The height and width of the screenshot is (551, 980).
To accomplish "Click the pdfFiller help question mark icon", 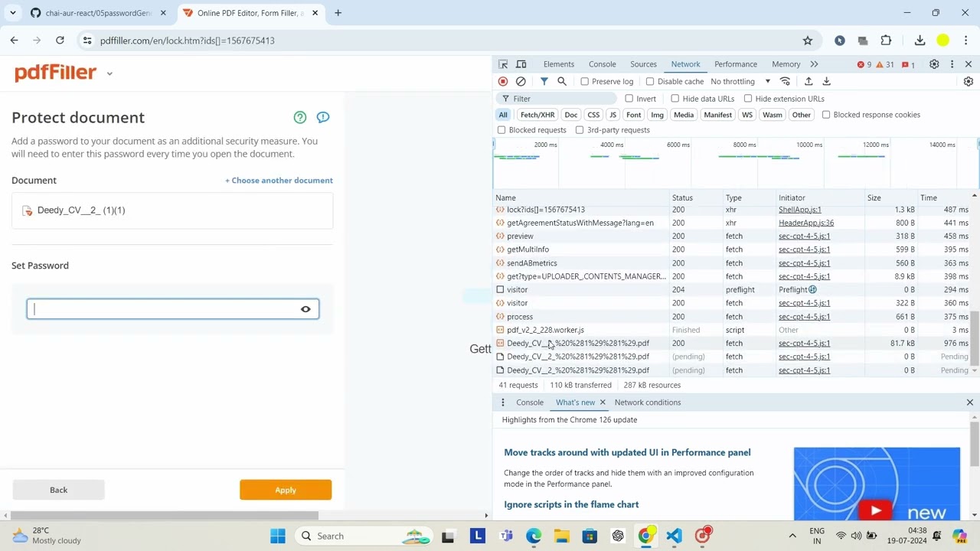I will [300, 117].
